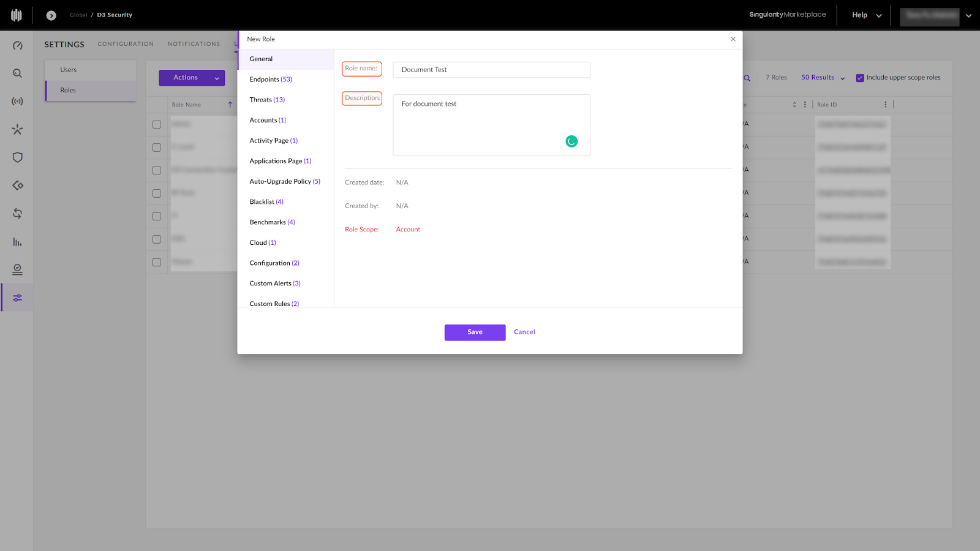Viewport: 980px width, 551px height.
Task: Toggle Include upper scope roles checkbox
Action: (x=860, y=78)
